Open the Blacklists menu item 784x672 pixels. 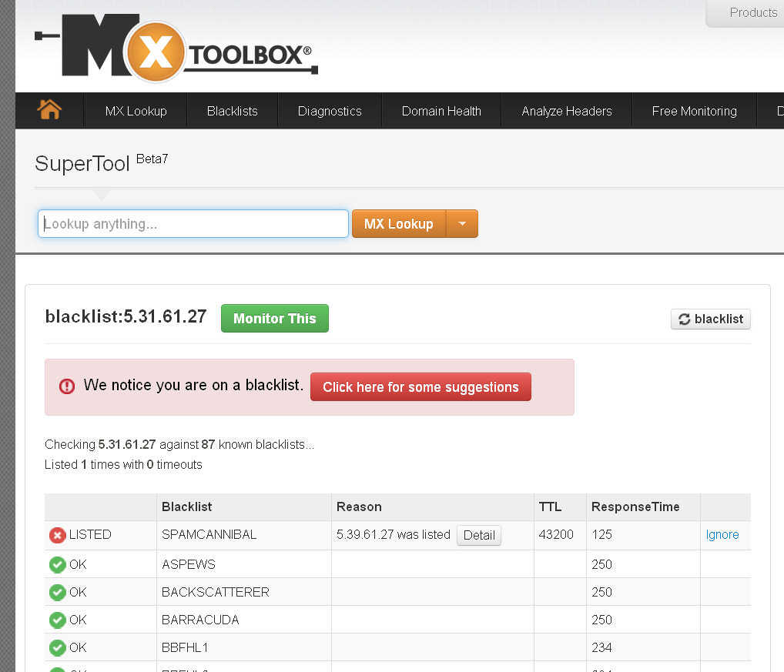coord(232,111)
